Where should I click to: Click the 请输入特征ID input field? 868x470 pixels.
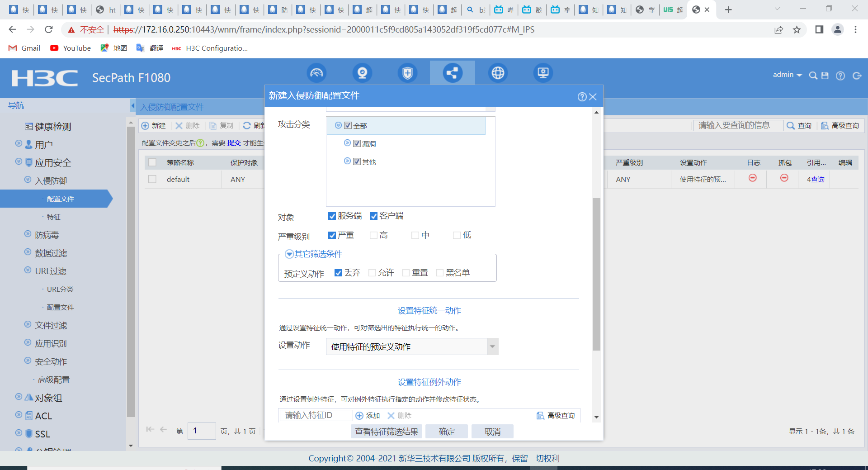point(316,415)
